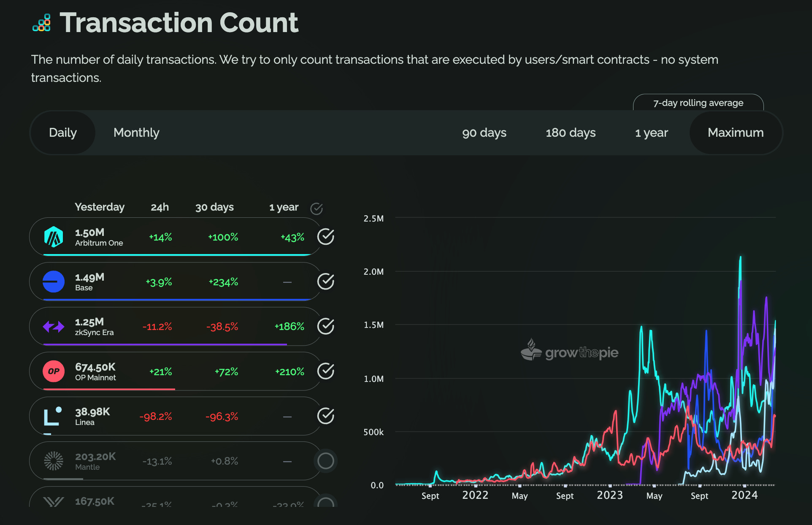Click OP Mainnet 674.50K value
This screenshot has height=525, width=812.
95,367
